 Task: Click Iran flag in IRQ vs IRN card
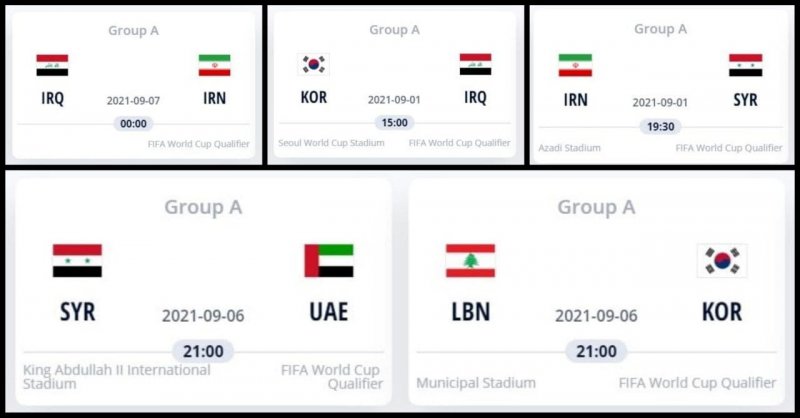click(214, 66)
